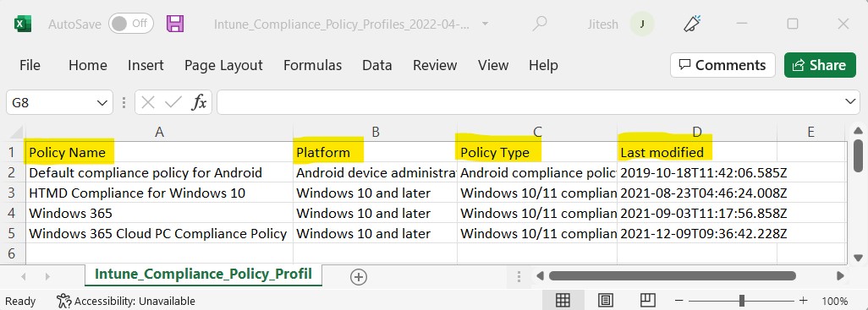Select 'Default compliance policy for Android' cell

(x=159, y=173)
